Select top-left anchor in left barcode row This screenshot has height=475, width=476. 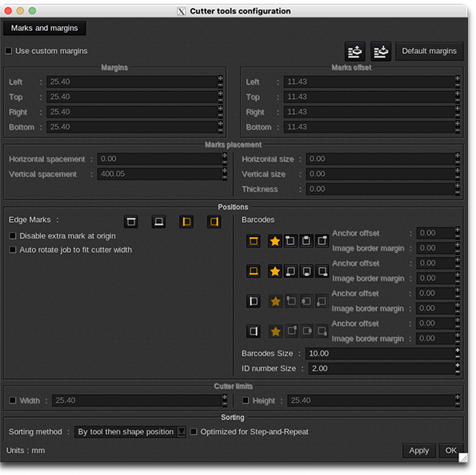(x=291, y=301)
